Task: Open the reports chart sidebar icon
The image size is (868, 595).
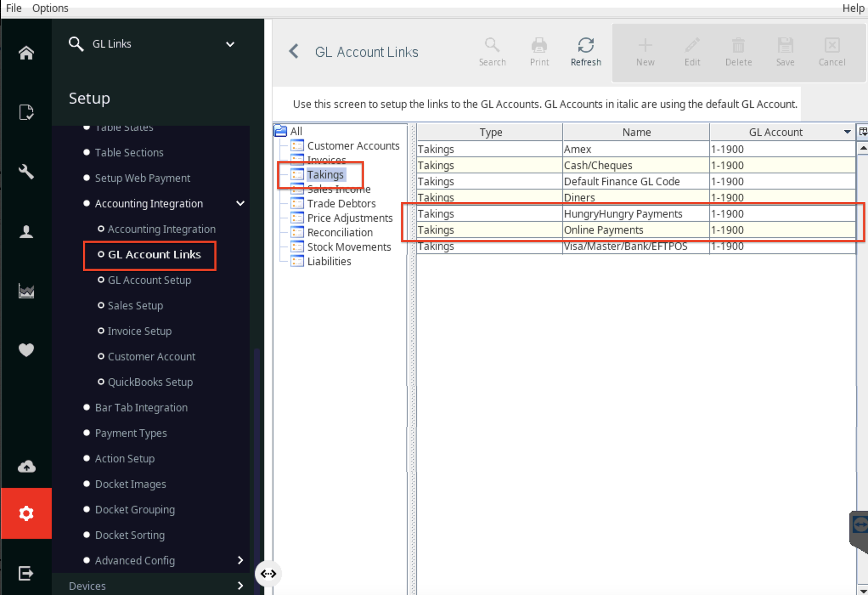Action: point(26,291)
